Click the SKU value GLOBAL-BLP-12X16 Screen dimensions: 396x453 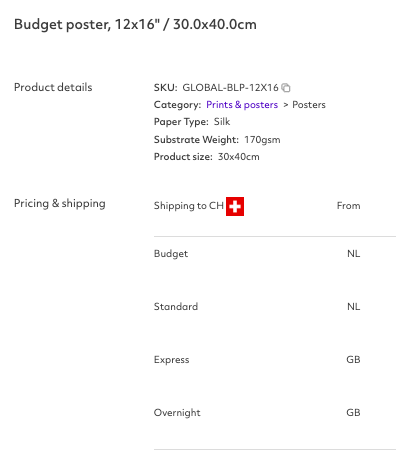point(230,88)
